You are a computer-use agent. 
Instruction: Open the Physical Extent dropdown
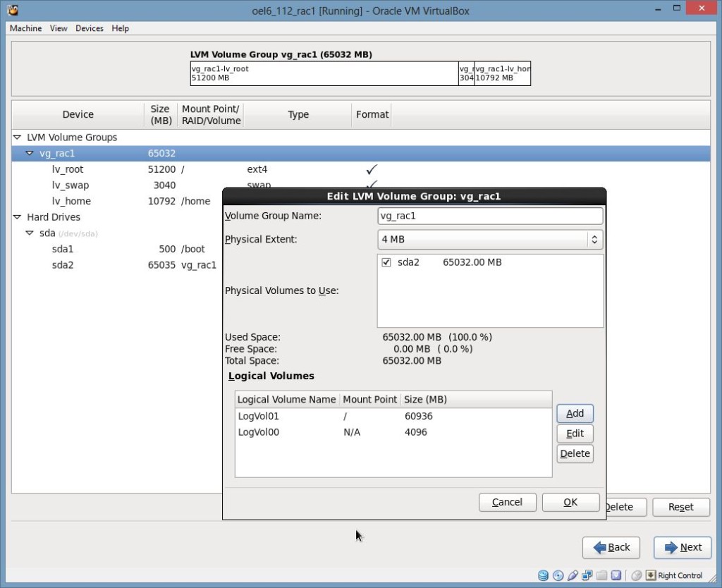490,240
